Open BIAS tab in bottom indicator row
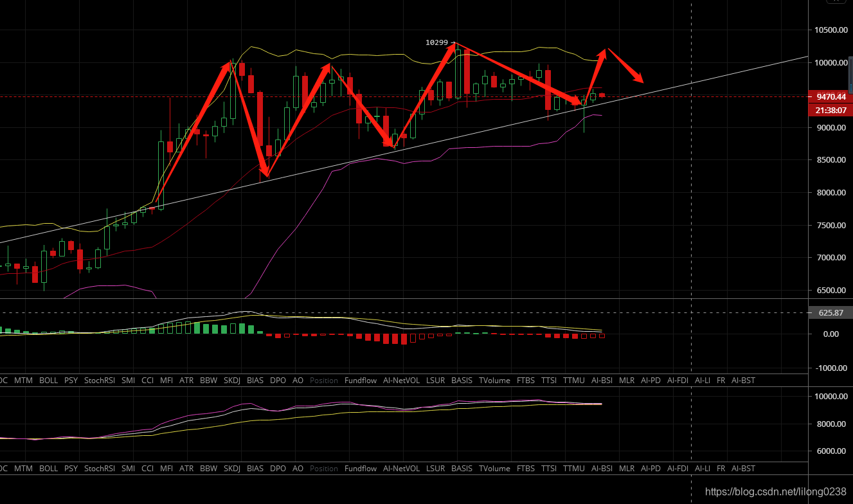Screen dimensions: 853x504 (255, 469)
